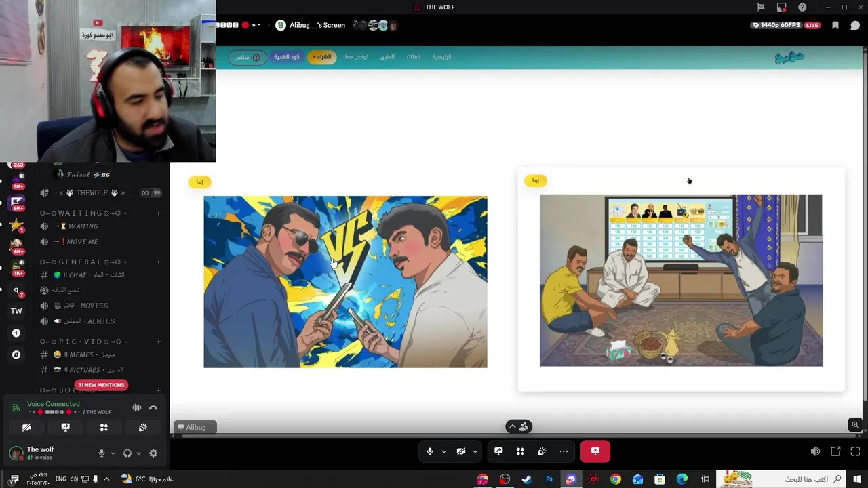
Task: Pop out the stream window
Action: 835,451
